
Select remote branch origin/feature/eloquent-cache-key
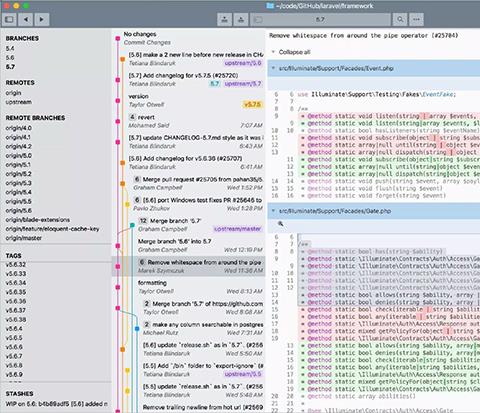point(52,229)
